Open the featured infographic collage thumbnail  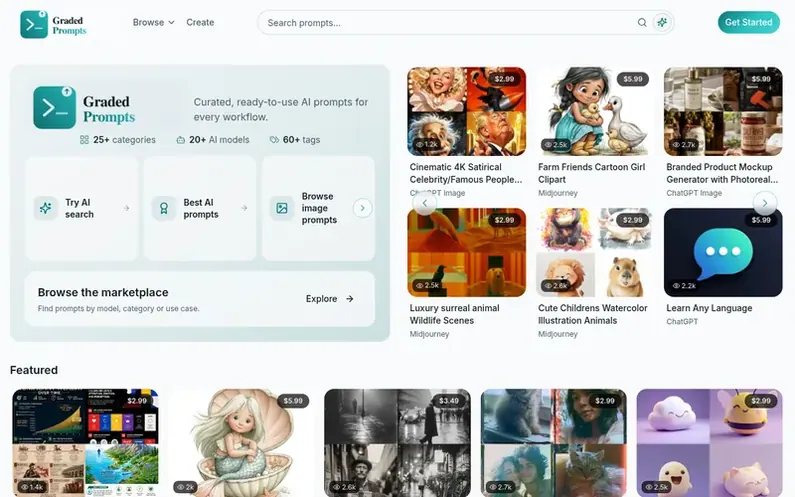coord(85,443)
